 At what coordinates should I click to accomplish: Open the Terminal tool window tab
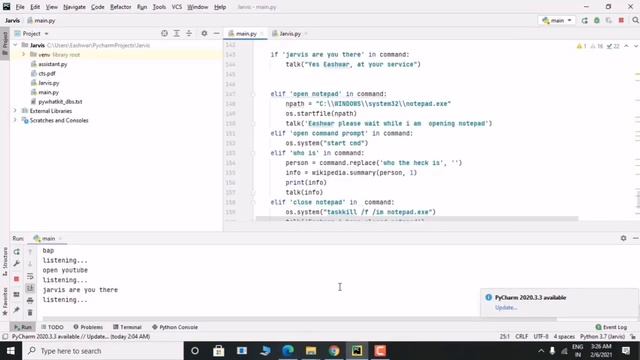(127, 327)
